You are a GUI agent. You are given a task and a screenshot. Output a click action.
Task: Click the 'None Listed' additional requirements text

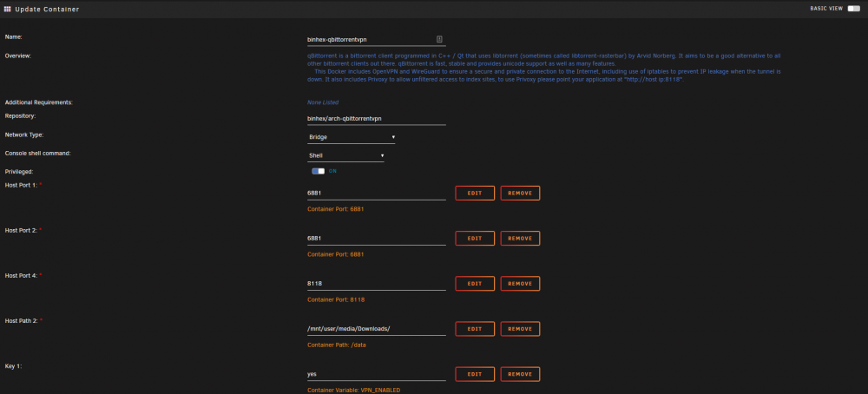[323, 102]
